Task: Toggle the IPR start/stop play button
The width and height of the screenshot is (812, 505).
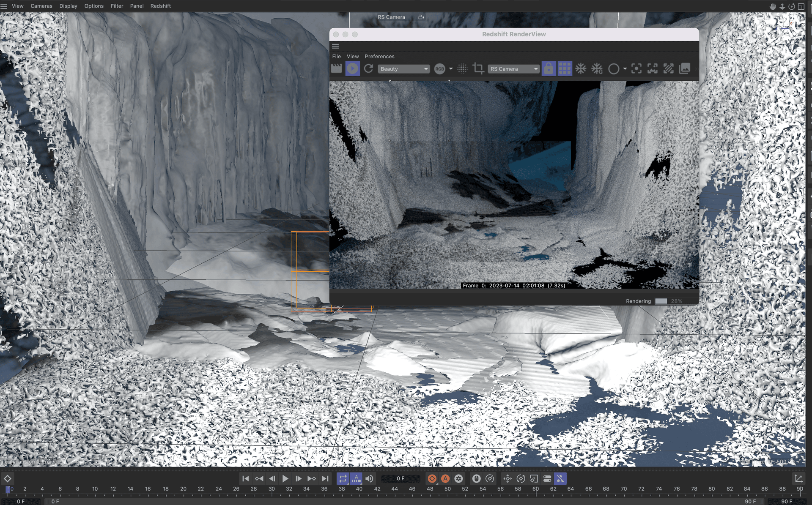Action: point(352,68)
